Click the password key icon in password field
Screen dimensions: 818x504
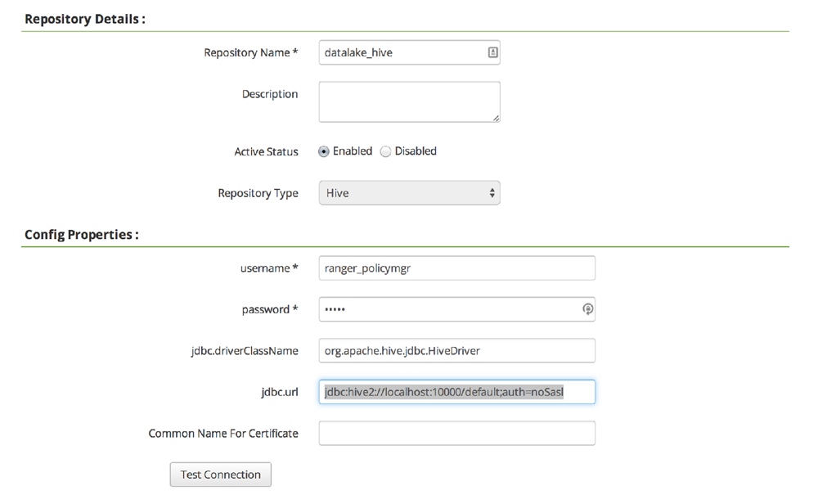coord(587,309)
